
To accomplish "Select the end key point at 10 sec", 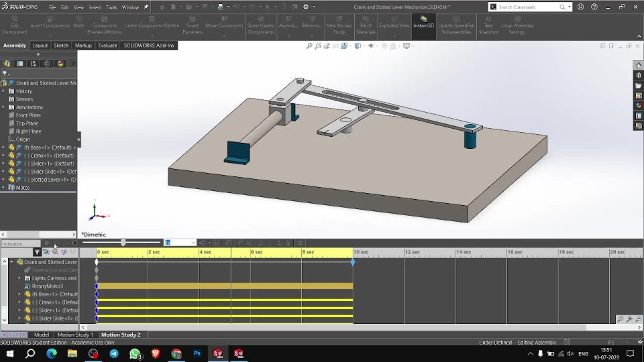I will click(x=353, y=262).
